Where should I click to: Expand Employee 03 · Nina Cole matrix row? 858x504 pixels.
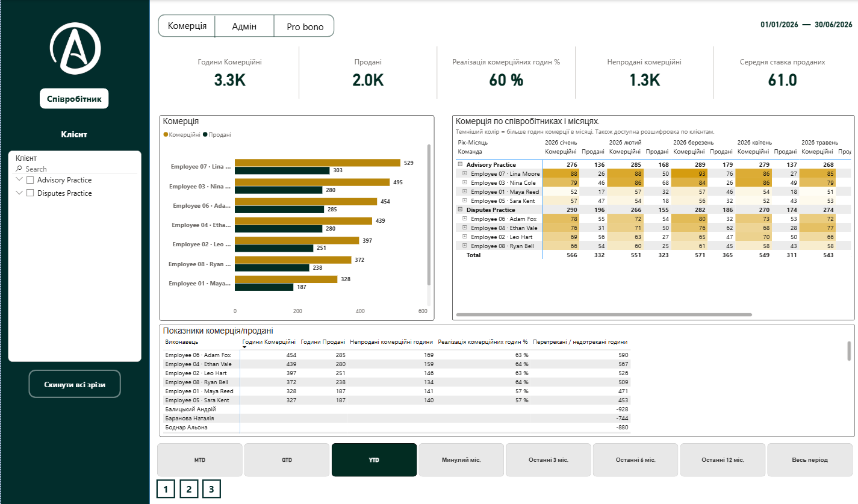click(465, 182)
